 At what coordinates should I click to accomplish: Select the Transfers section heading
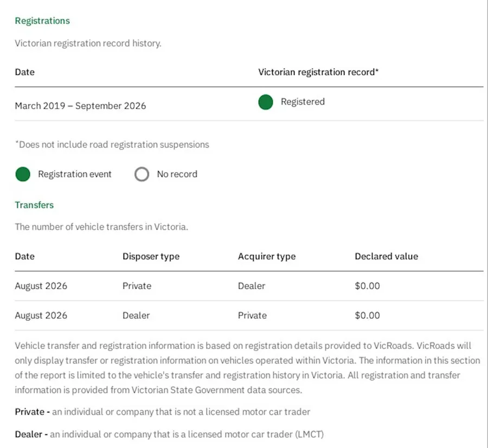(34, 205)
